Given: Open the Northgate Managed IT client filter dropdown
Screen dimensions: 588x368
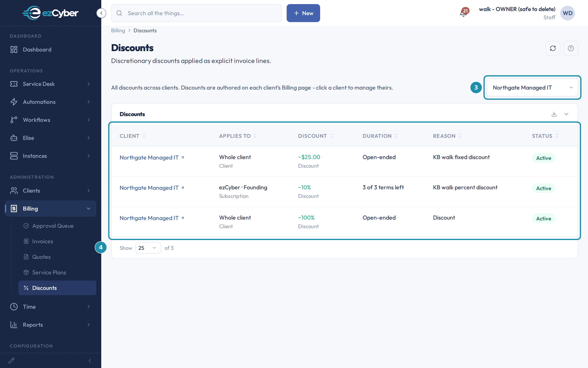Looking at the screenshot, I should point(532,88).
